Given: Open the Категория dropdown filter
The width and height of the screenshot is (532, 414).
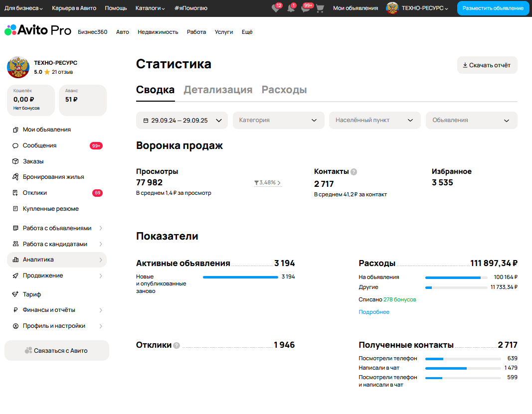Looking at the screenshot, I should pyautogui.click(x=278, y=120).
